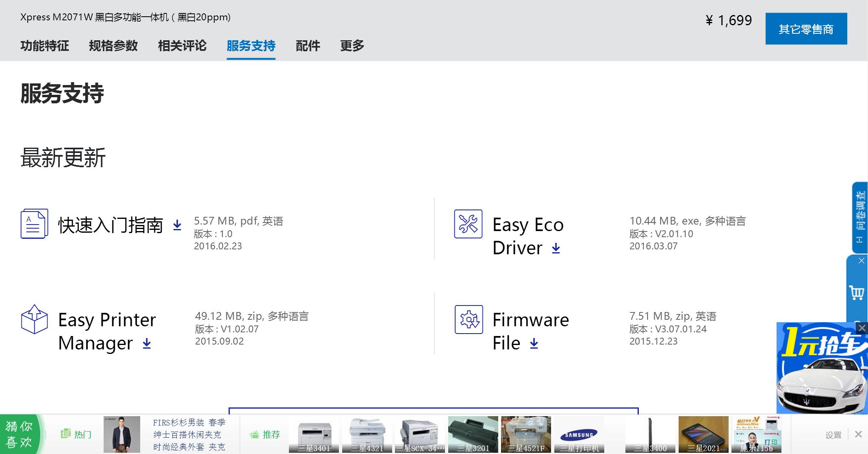Viewport: 868px width, 454px height.
Task: Select the 服务支持 tab
Action: 250,46
